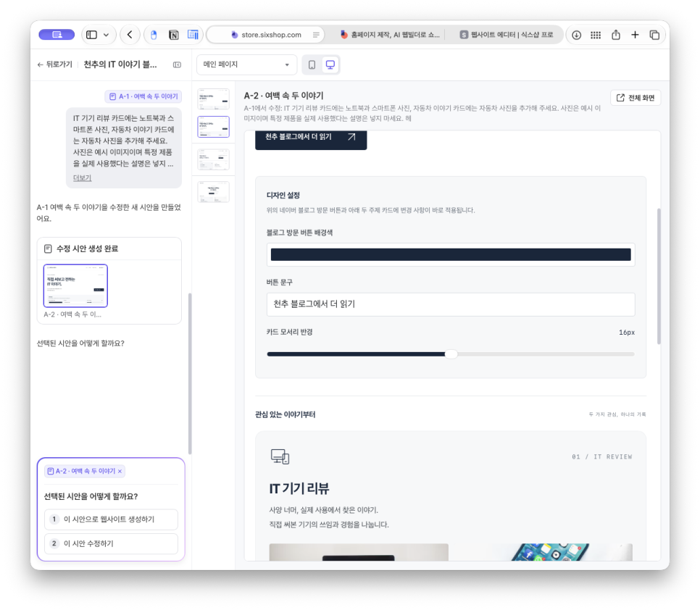Click the preview pane vertical scrollbar
Image resolution: width=700 pixels, height=610 pixels.
point(659,276)
